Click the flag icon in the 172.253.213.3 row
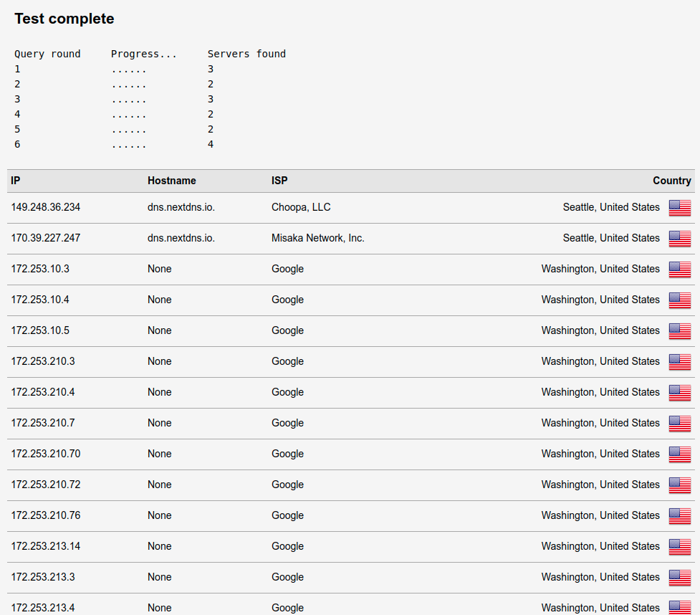The image size is (700, 615). click(x=679, y=578)
